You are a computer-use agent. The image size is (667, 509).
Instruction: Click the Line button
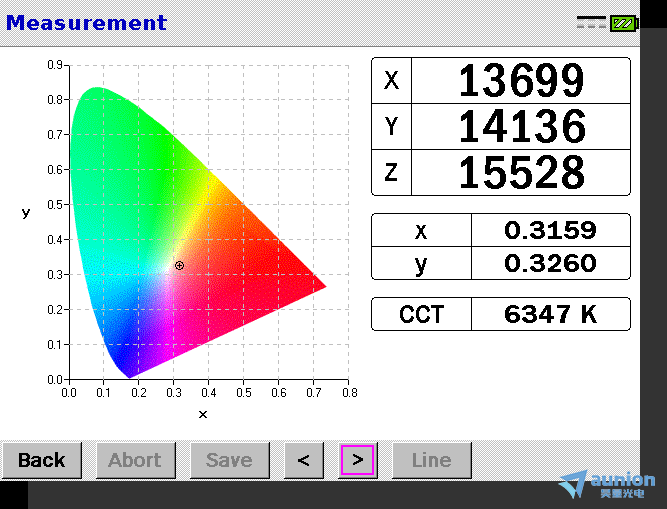pos(432,460)
